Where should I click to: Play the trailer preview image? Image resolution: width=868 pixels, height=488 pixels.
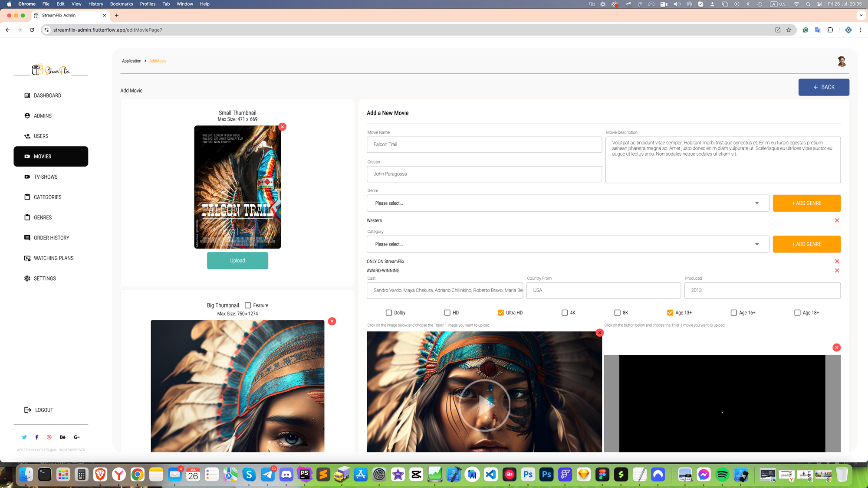[484, 405]
